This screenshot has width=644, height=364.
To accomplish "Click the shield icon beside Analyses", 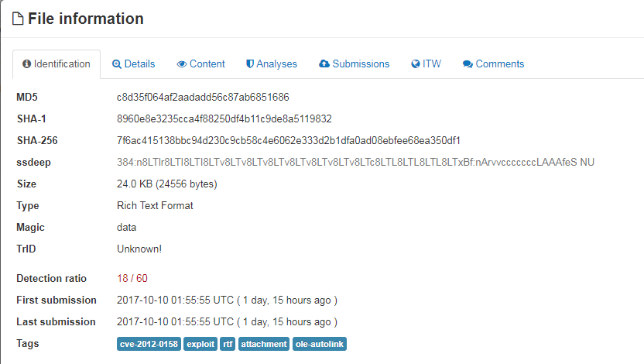I will pyautogui.click(x=250, y=64).
